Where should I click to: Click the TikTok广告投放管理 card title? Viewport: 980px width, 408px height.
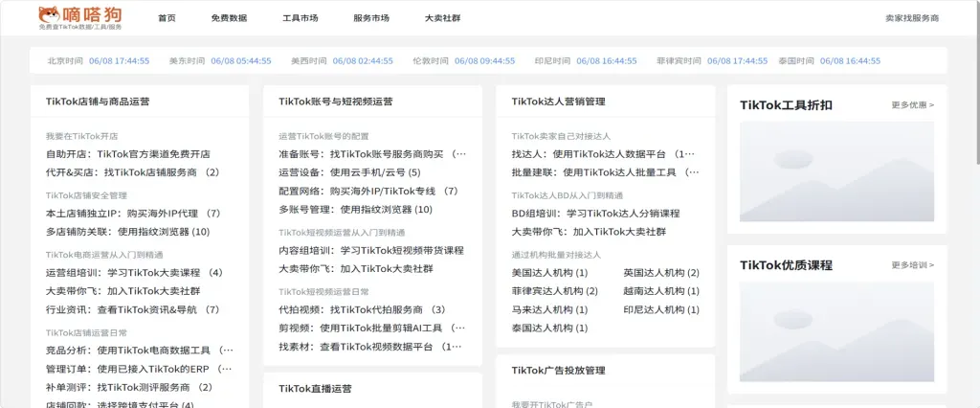point(558,371)
